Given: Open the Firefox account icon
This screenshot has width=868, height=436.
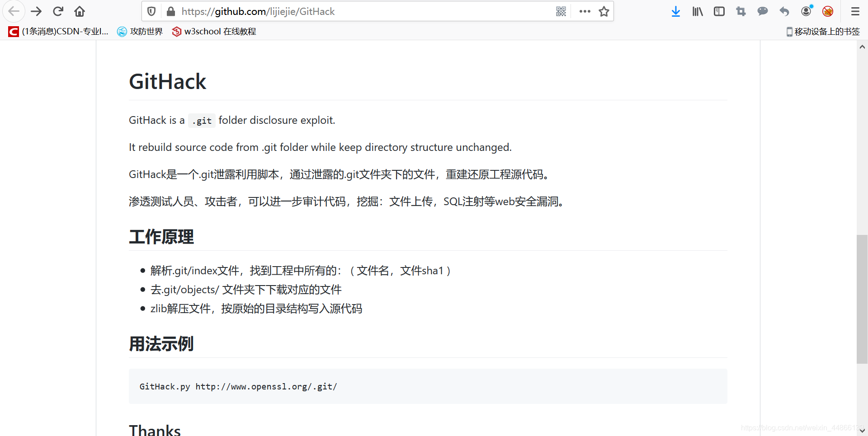Looking at the screenshot, I should point(806,11).
